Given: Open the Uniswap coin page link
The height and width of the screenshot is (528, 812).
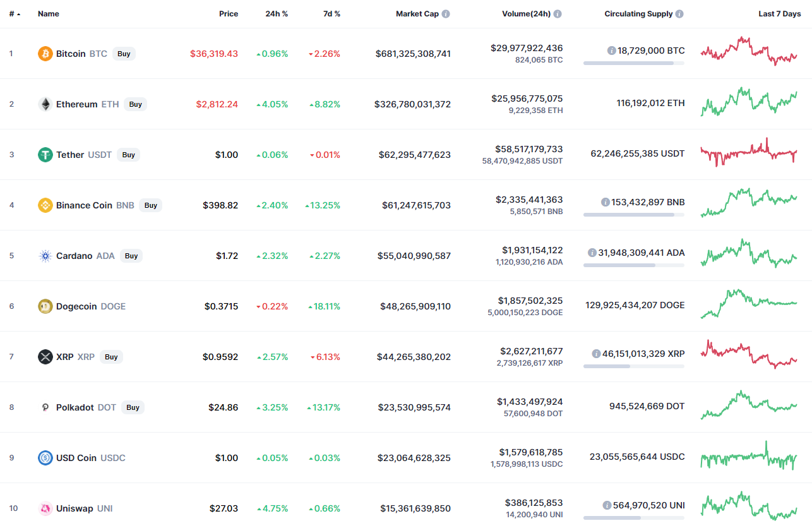Looking at the screenshot, I should pyautogui.click(x=85, y=508).
